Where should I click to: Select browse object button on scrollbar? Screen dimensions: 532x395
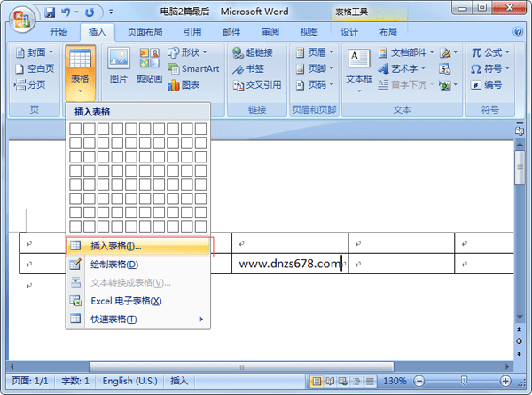519,341
